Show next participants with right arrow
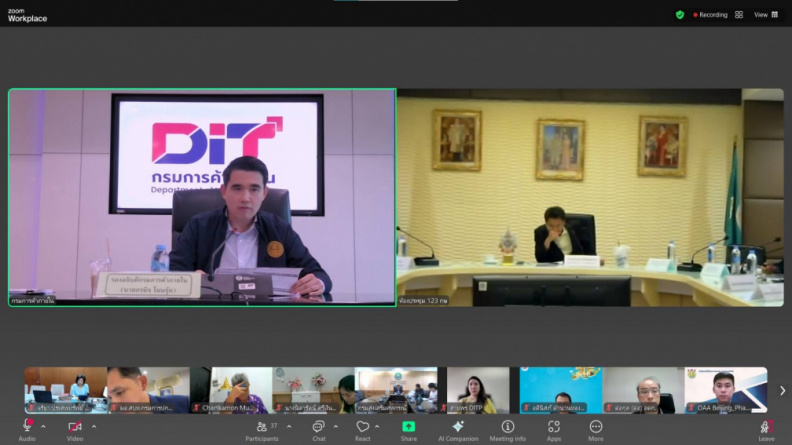 (x=782, y=390)
